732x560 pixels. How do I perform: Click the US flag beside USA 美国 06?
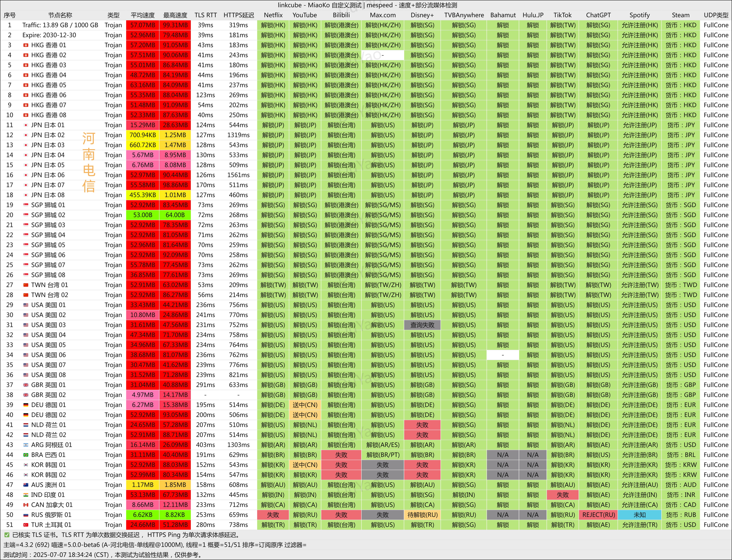click(26, 355)
